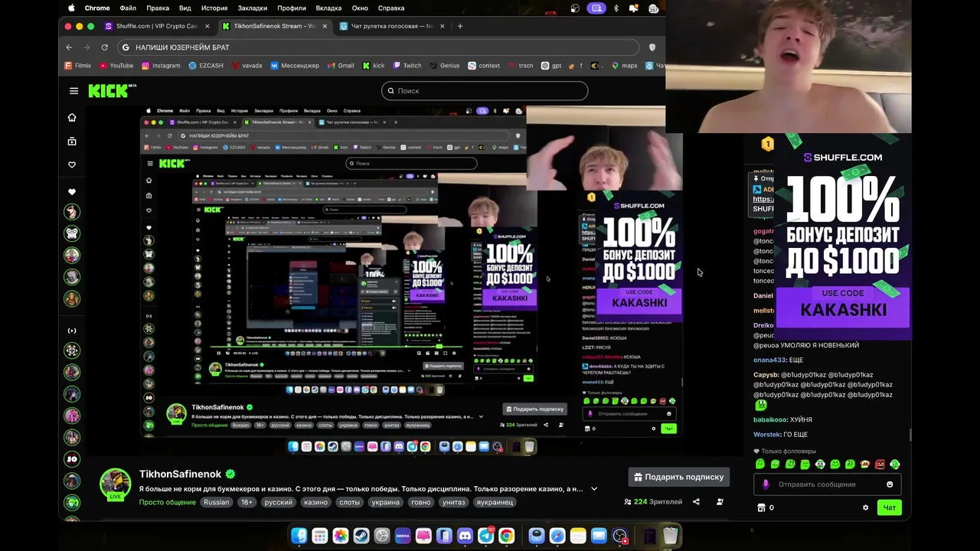Open the Просто общение category link
The width and height of the screenshot is (980, 551).
coord(167,502)
